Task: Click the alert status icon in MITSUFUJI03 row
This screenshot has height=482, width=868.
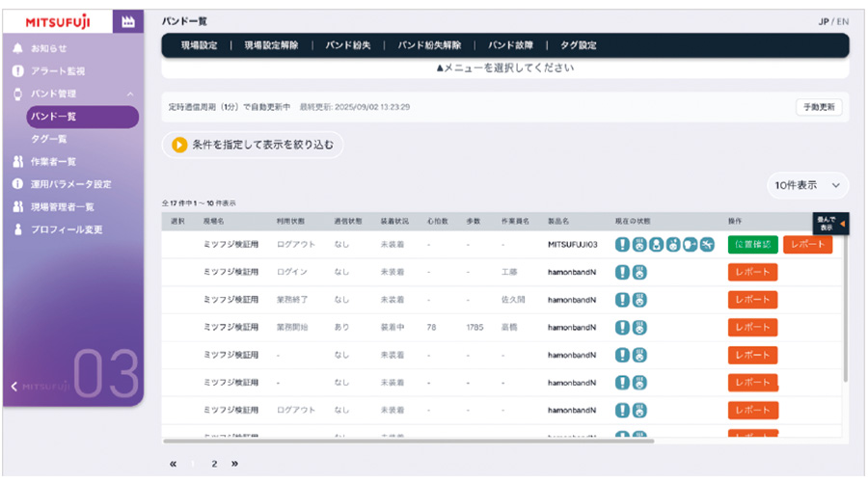Action: pos(622,245)
